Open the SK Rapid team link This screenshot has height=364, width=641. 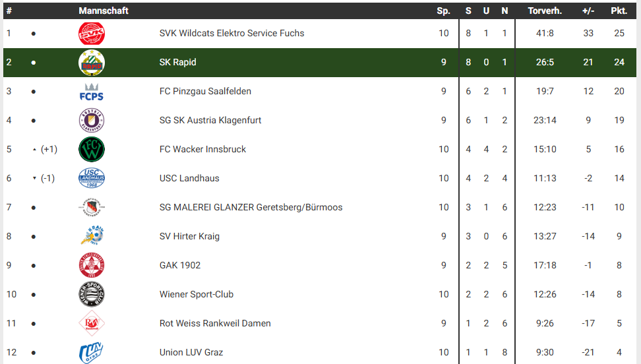tap(177, 62)
